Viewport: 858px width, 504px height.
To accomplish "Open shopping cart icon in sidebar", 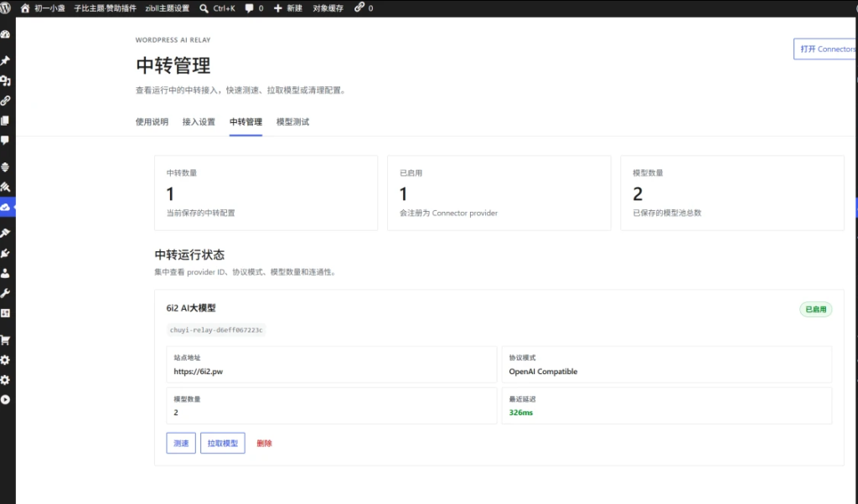I will pyautogui.click(x=6, y=340).
